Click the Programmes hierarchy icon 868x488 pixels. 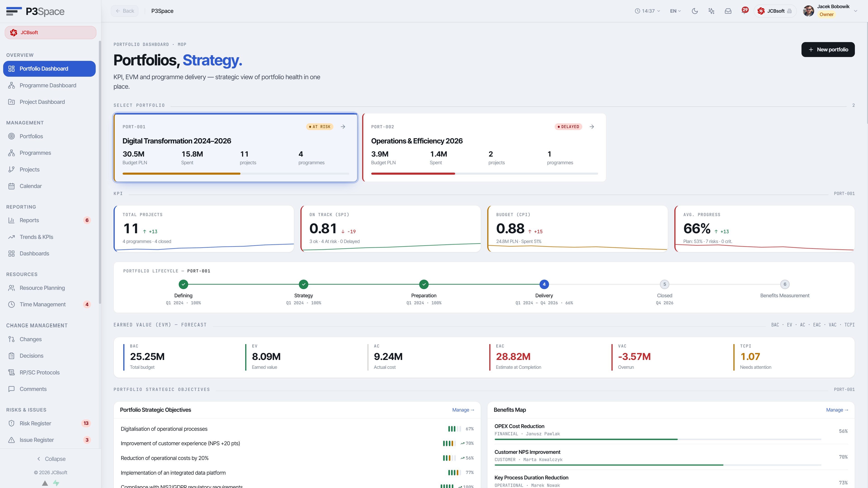coord(12,153)
